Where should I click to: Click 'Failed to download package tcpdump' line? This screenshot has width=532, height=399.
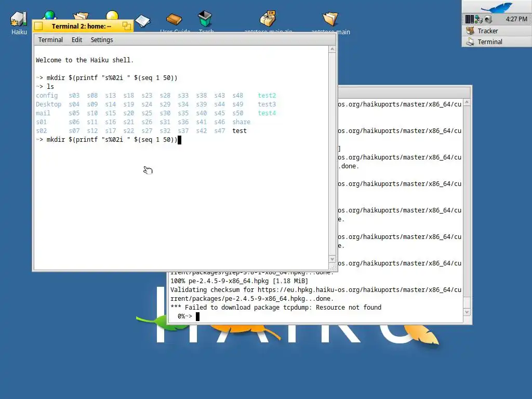tap(276, 308)
